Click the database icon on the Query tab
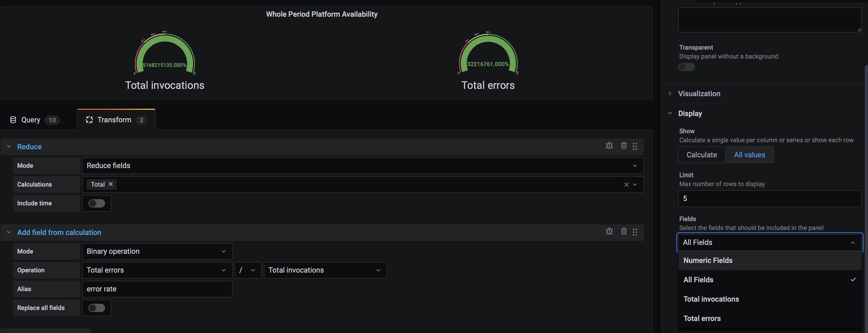Image resolution: width=868 pixels, height=333 pixels. click(x=13, y=120)
